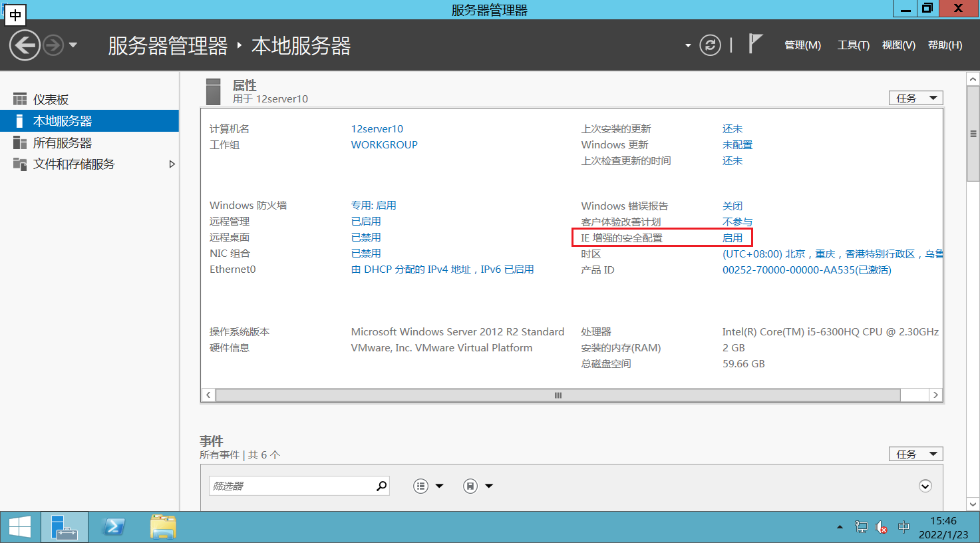Open the notifications flag icon
This screenshot has width=980, height=543.
tap(754, 44)
